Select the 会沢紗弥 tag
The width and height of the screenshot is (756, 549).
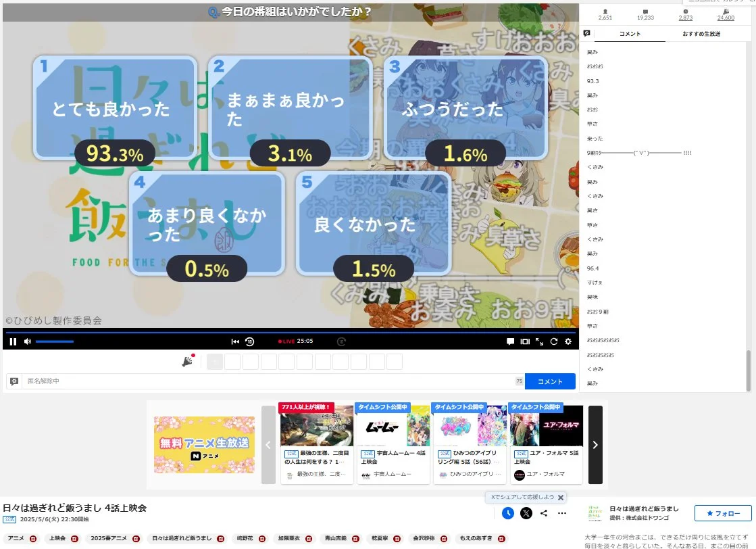click(x=424, y=538)
